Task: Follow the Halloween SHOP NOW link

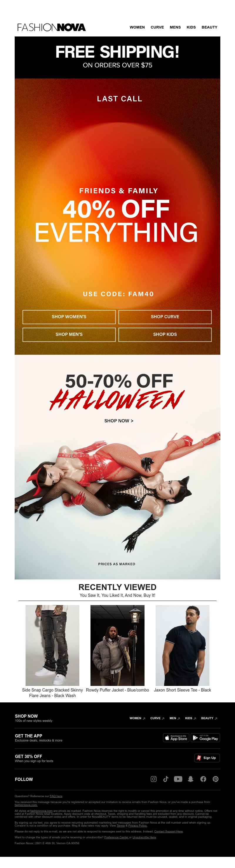Action: click(x=119, y=421)
